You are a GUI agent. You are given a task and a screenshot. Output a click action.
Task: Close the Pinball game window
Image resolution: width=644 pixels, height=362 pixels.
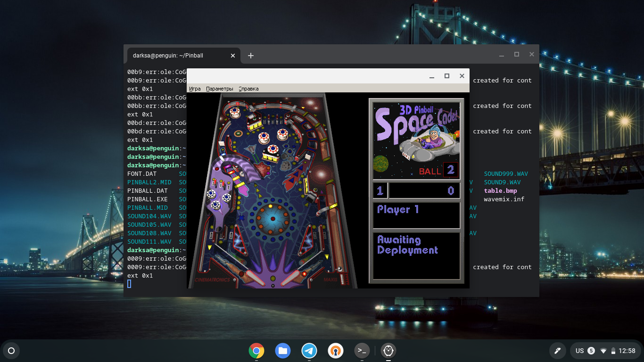462,76
